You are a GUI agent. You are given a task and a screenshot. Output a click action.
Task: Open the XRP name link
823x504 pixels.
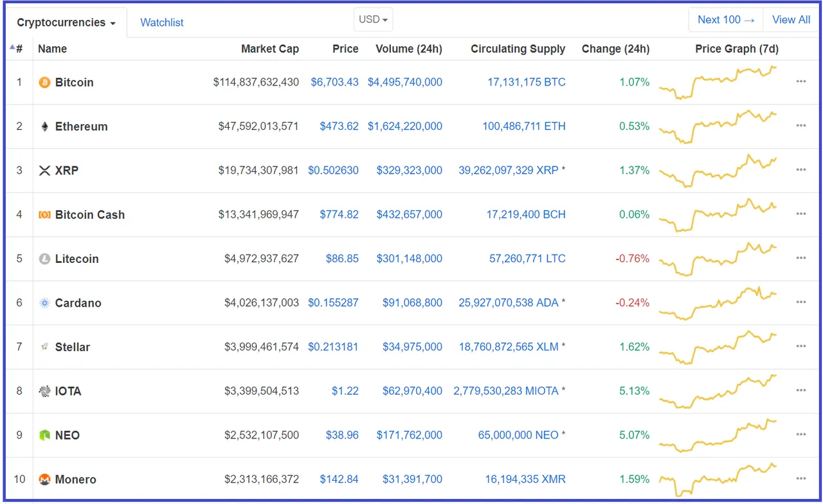pos(67,170)
